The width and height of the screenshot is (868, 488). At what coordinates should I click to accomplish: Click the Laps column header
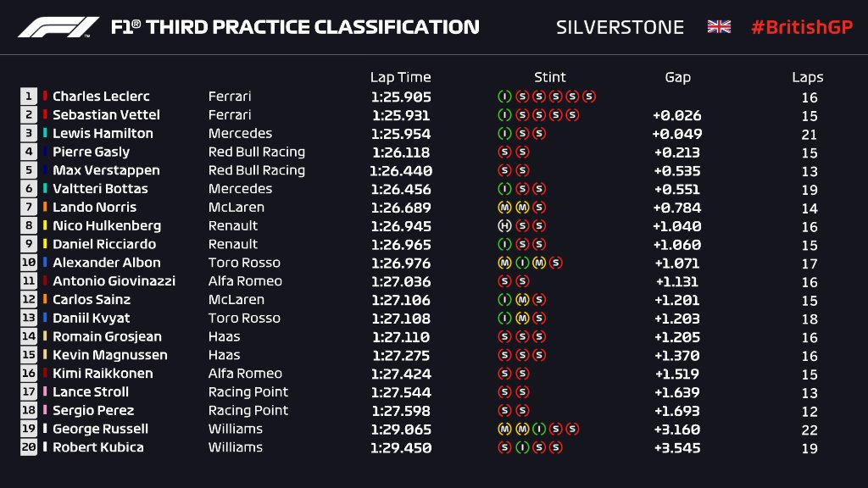point(808,77)
